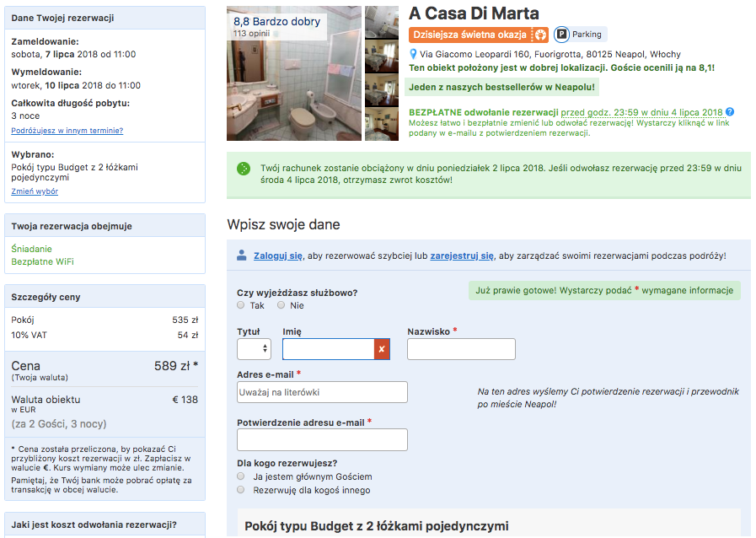Click the € 138 property currency amount
This screenshot has width=756, height=538.
185,400
